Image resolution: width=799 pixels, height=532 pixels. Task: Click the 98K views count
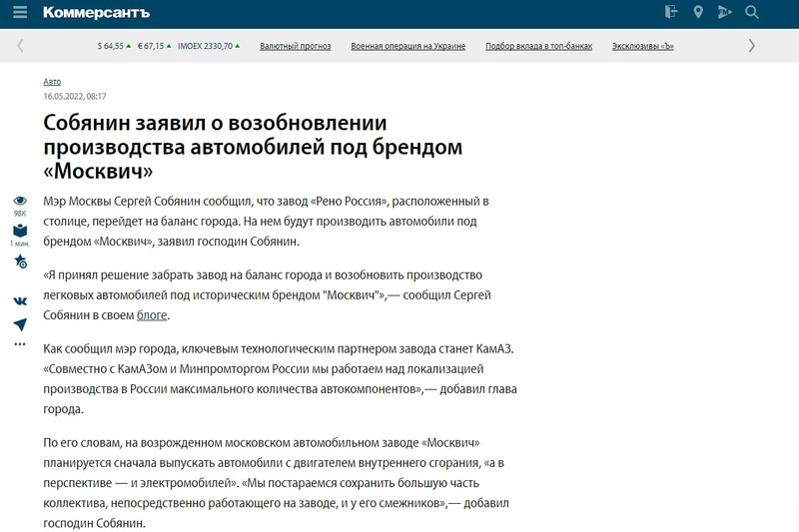20,214
